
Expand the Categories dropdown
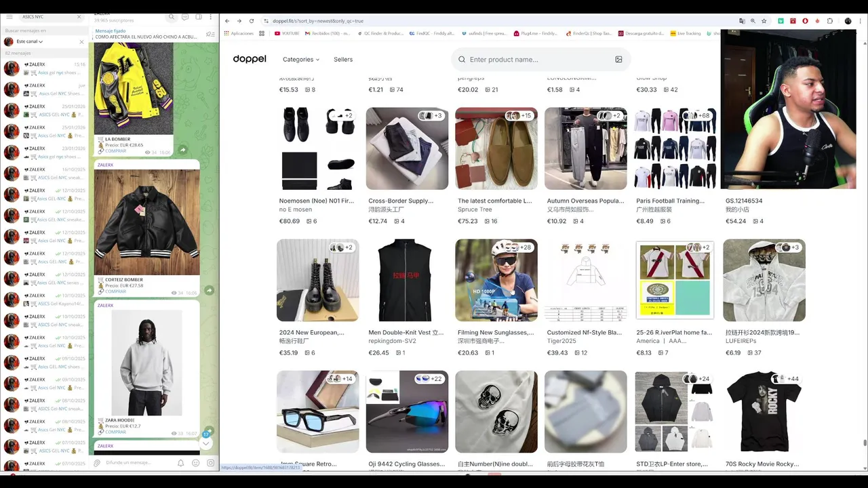coord(301,60)
